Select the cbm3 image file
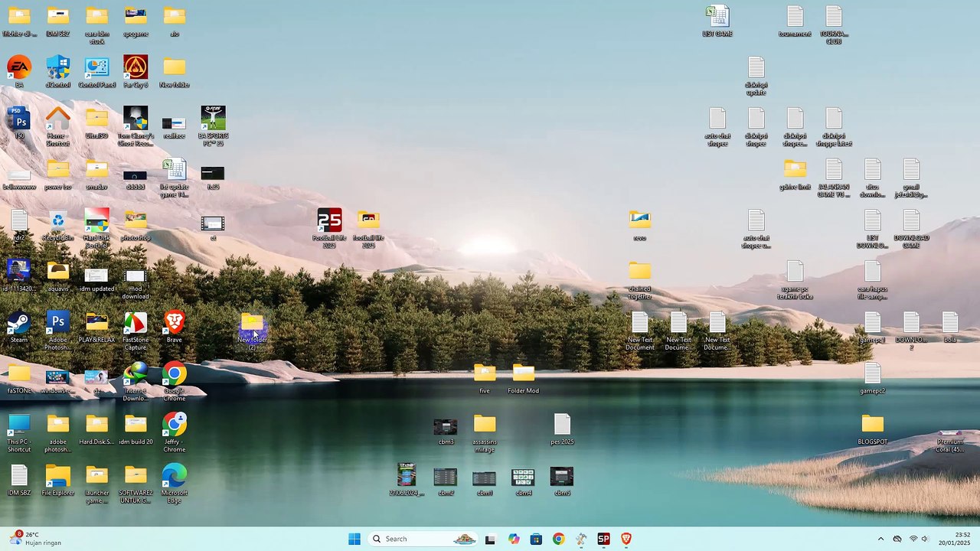 point(446,427)
